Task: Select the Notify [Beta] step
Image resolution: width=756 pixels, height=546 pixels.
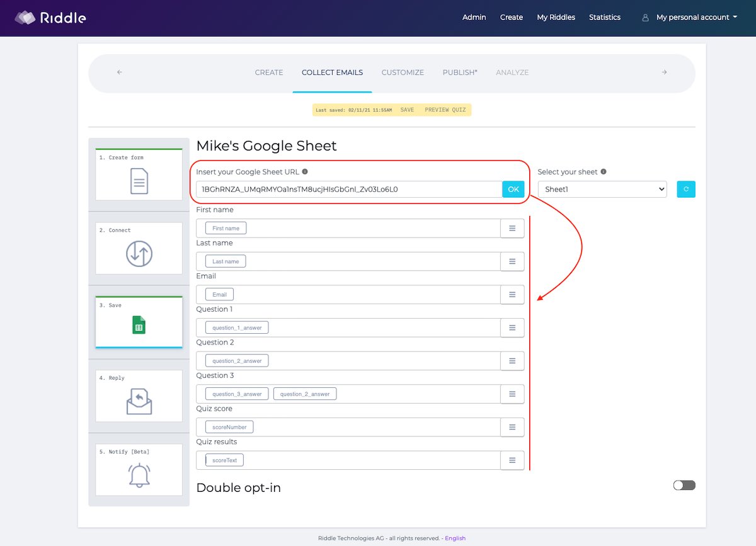Action: pyautogui.click(x=139, y=469)
